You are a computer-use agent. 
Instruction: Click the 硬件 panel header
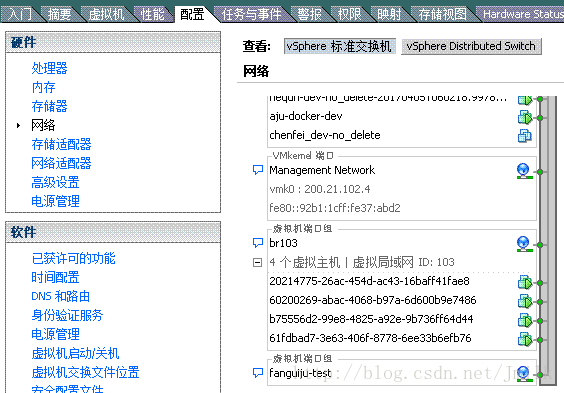coord(113,42)
